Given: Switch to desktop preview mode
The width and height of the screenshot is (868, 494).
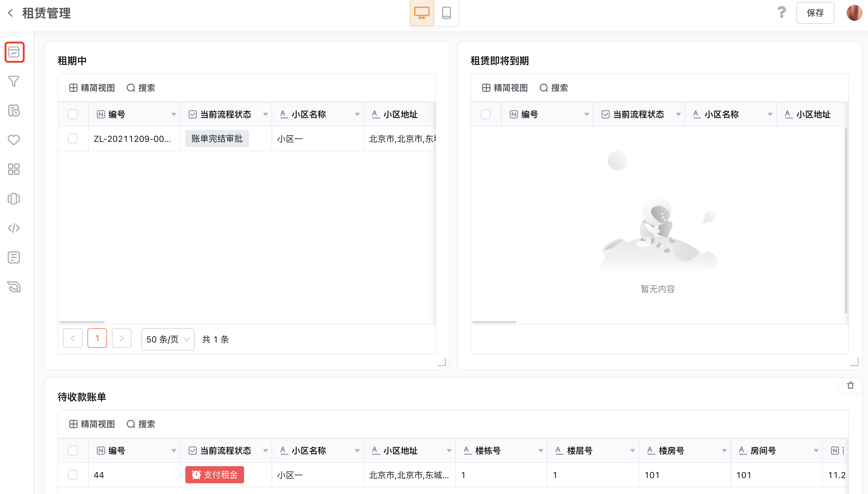Looking at the screenshot, I should pos(422,13).
